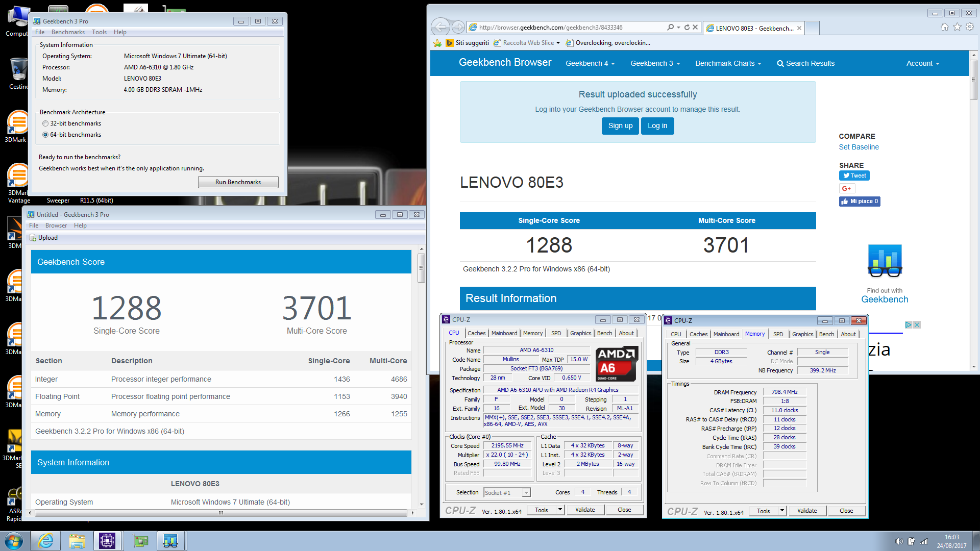980x551 pixels.
Task: Expand the Geekbench 3 nav dropdown
Action: click(655, 63)
